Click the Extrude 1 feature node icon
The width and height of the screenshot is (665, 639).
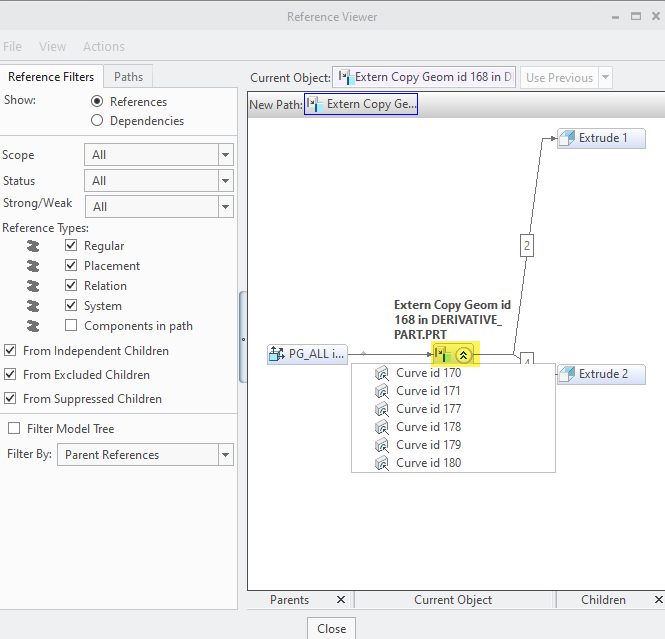click(567, 138)
